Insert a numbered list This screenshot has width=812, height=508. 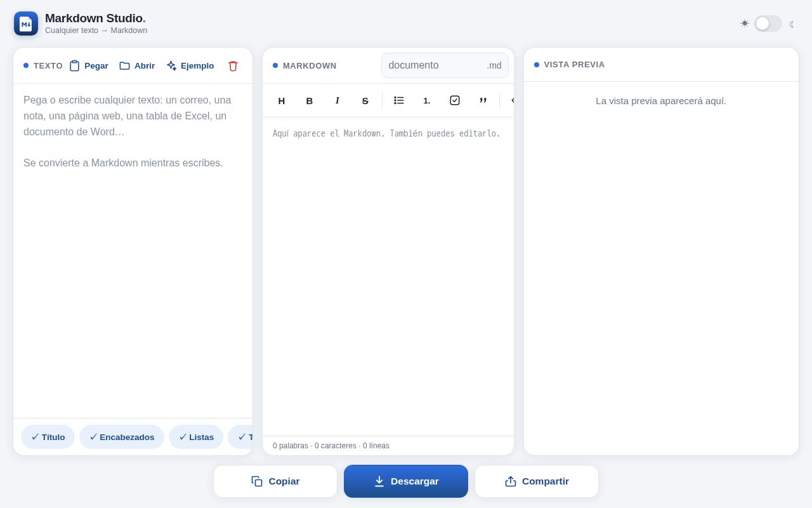[x=427, y=100]
